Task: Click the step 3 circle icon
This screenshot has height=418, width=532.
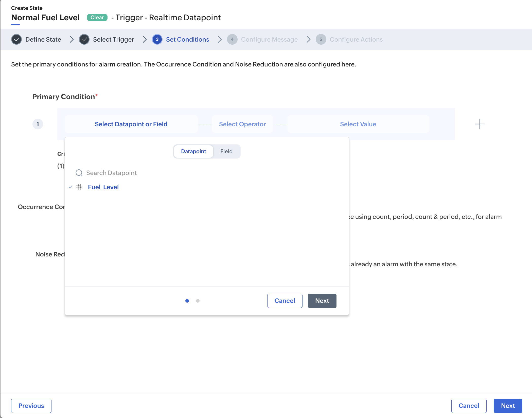Action: pos(157,39)
